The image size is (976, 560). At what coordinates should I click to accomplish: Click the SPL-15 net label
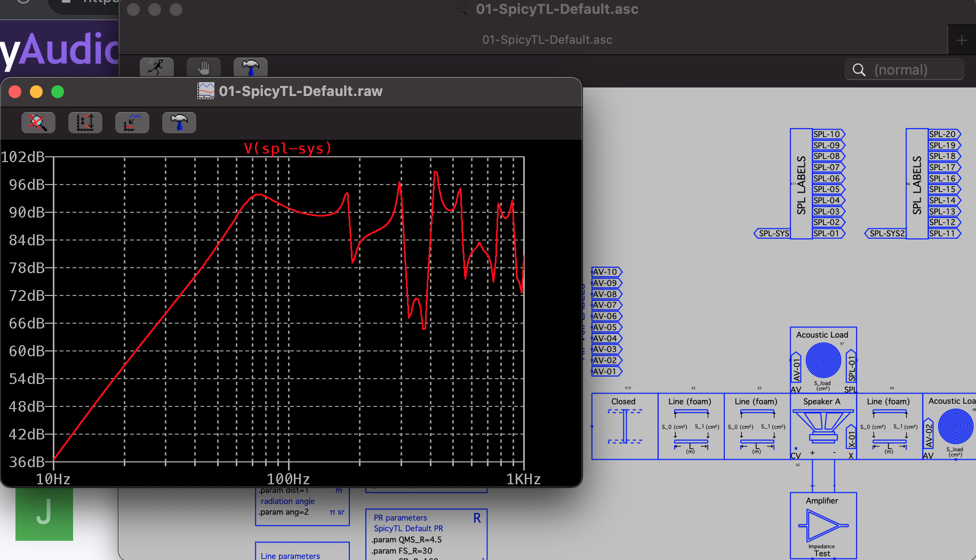pyautogui.click(x=945, y=189)
